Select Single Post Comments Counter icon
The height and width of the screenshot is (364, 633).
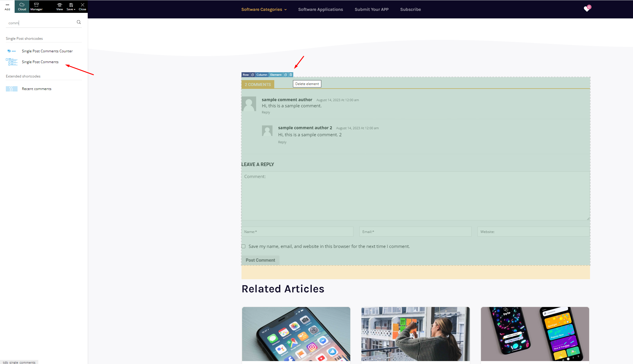point(12,51)
